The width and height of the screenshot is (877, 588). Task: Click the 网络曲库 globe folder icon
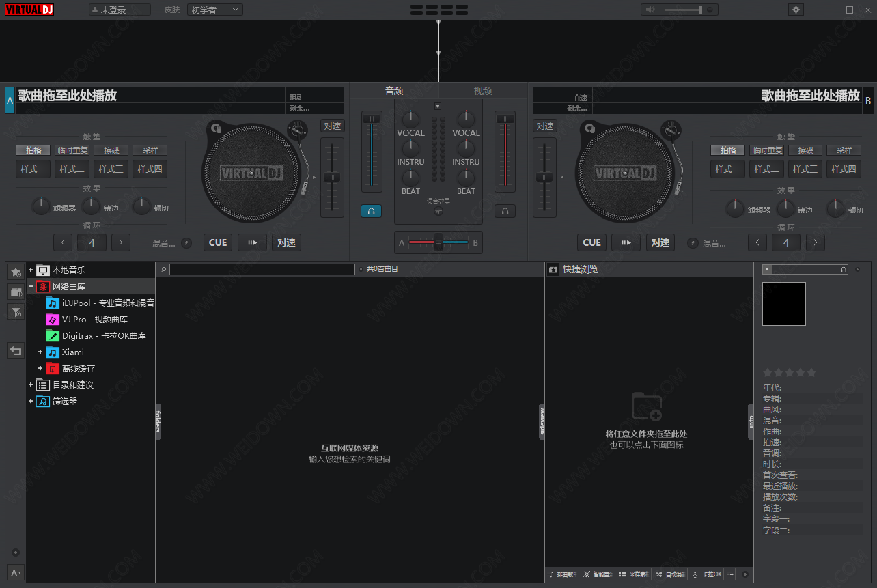43,286
